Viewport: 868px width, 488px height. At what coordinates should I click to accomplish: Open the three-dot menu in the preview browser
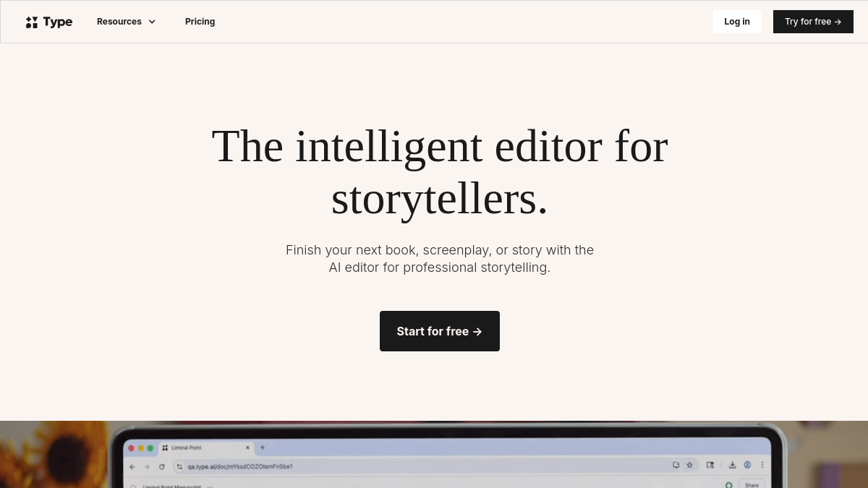tap(762, 465)
